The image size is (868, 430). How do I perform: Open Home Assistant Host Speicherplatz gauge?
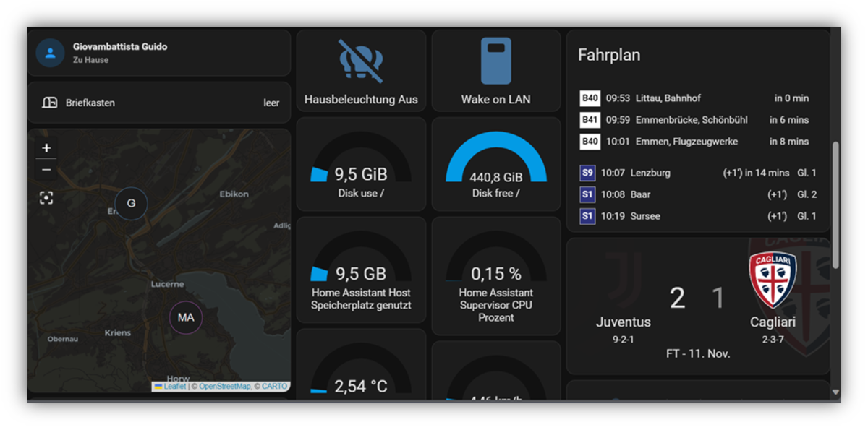click(x=360, y=271)
